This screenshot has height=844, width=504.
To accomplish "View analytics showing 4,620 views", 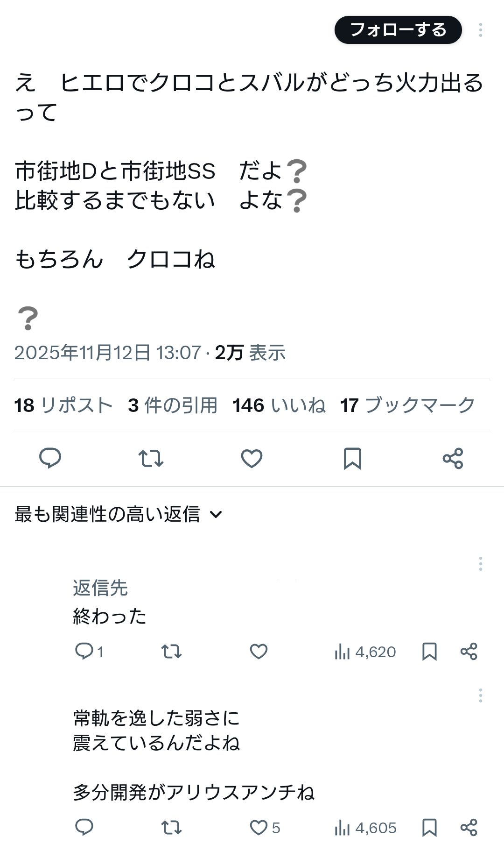I will (x=365, y=652).
